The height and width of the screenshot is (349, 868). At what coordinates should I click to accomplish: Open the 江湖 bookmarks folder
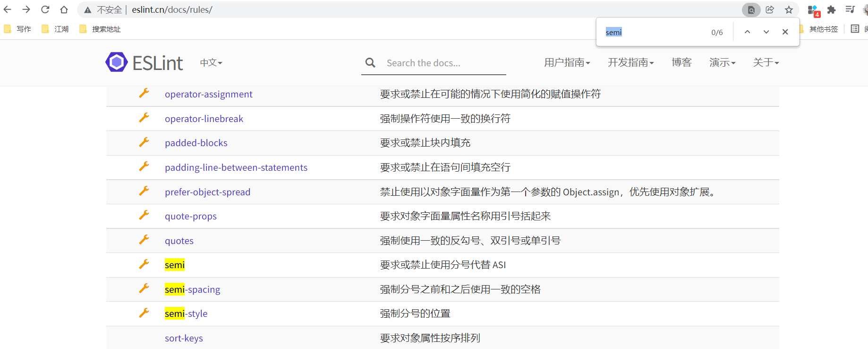coord(55,29)
